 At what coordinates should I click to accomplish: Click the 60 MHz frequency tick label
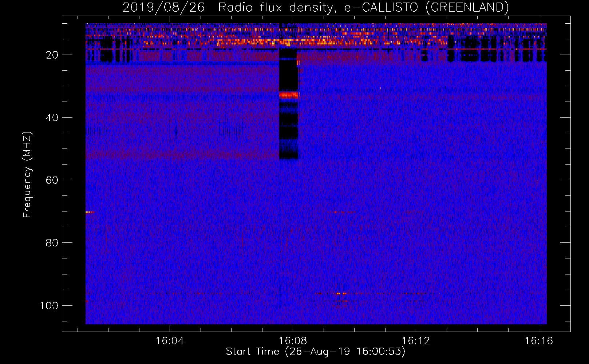coord(52,180)
